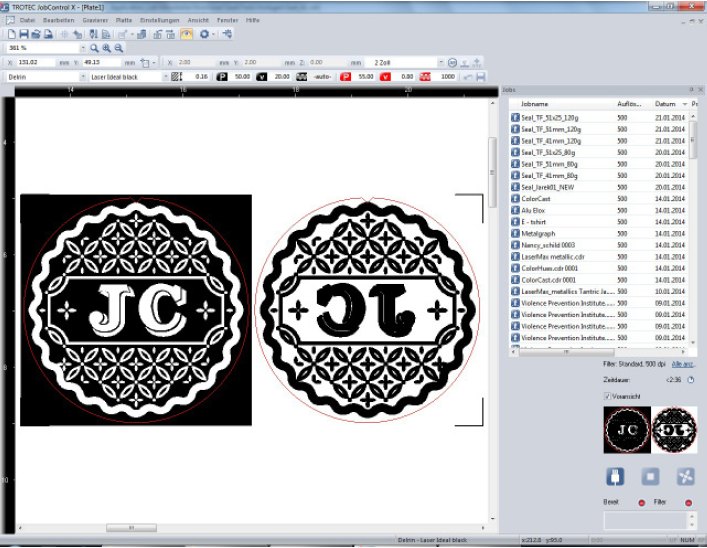Toggle the Voransicht checkbox
This screenshot has width=707, height=548.
[x=607, y=396]
